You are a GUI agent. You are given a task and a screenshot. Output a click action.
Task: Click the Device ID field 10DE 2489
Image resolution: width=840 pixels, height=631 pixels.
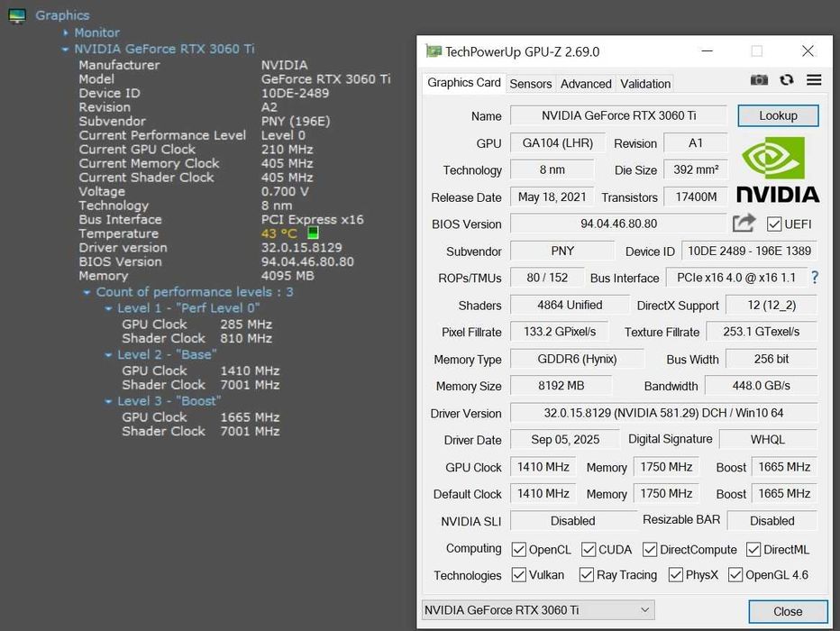point(750,251)
